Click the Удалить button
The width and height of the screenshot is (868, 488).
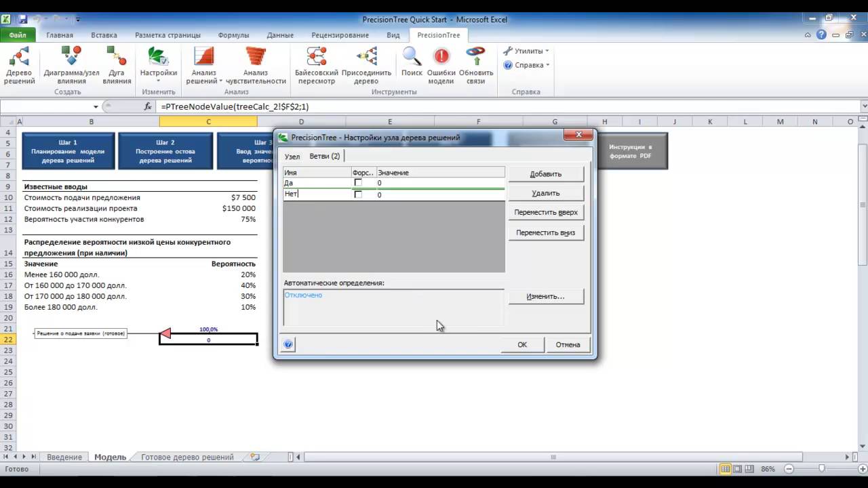[546, 193]
